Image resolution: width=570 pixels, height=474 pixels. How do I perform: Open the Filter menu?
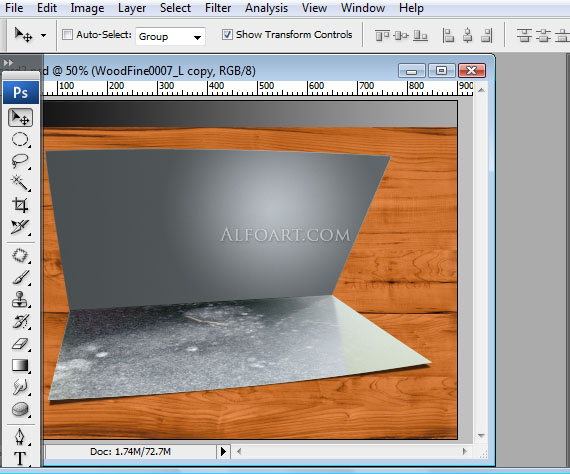(218, 8)
